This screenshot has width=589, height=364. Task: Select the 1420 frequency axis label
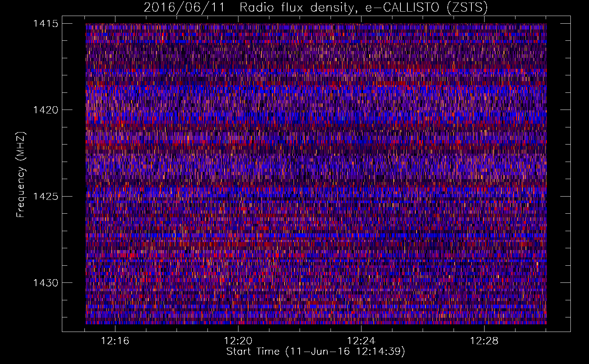46,110
